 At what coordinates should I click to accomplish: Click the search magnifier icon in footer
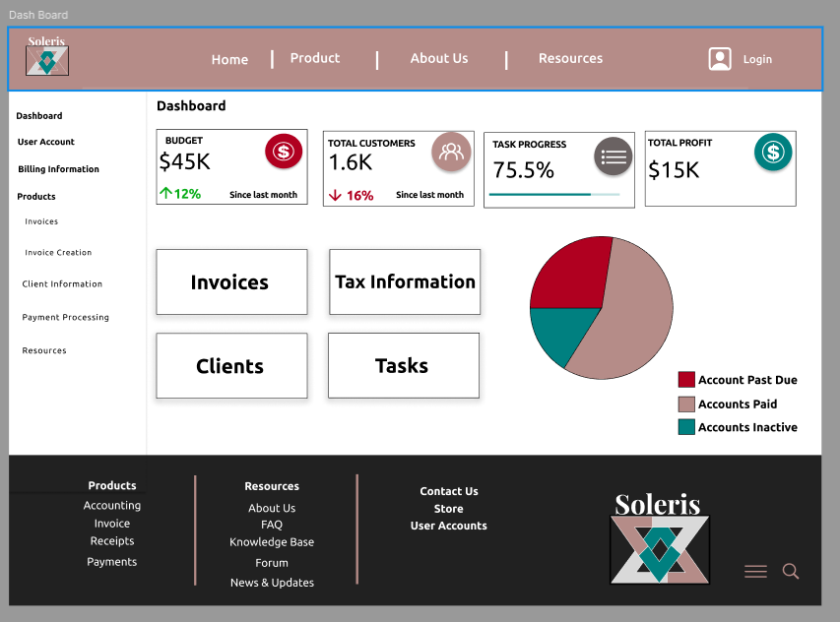click(791, 571)
